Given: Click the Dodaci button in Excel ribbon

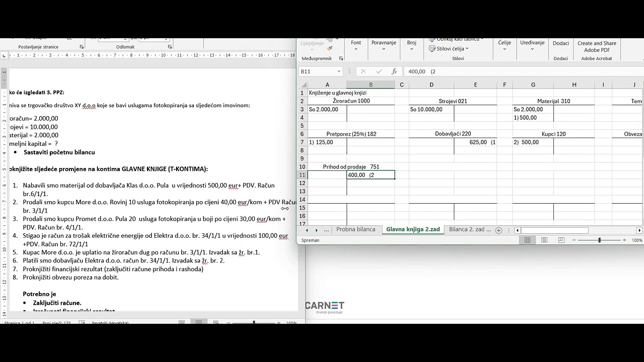Looking at the screenshot, I should point(561,43).
